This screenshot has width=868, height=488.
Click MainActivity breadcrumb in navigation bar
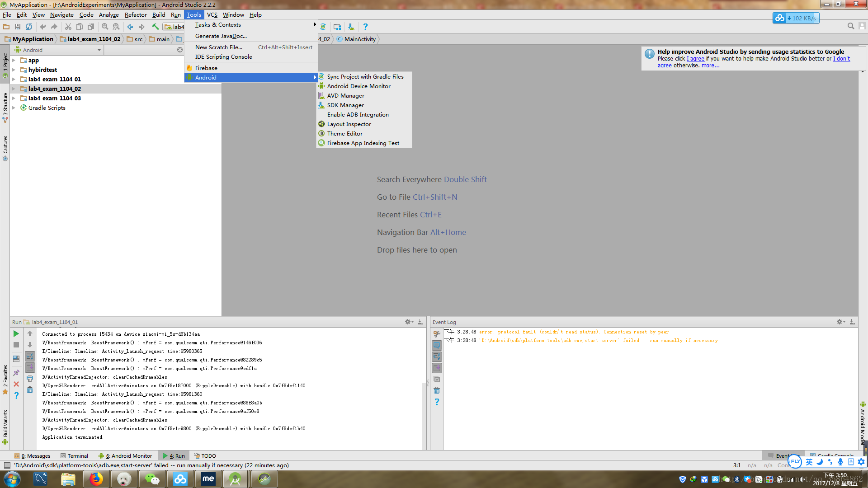coord(356,39)
